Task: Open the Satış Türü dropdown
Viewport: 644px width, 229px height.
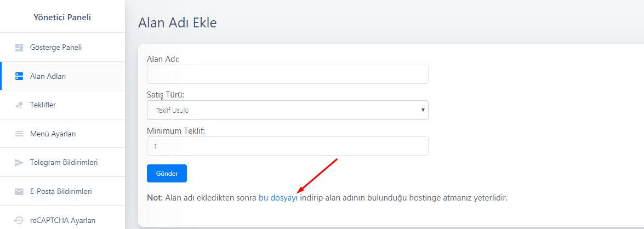Action: 288,111
